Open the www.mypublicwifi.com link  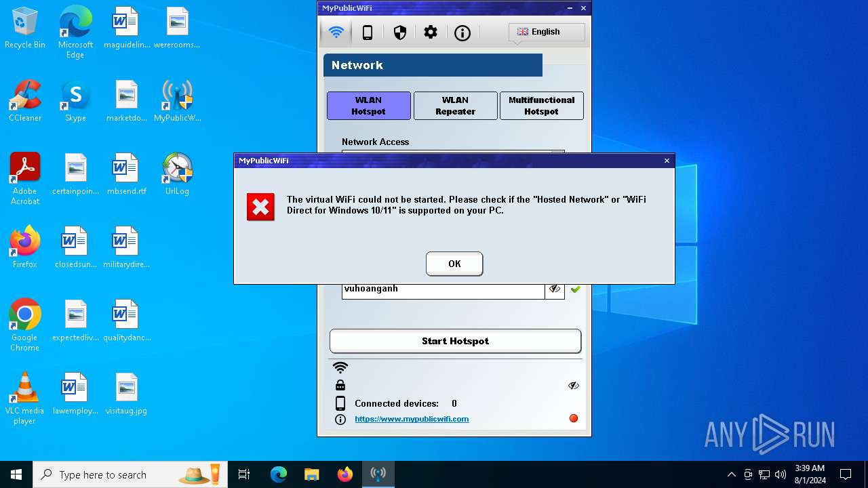pos(412,419)
